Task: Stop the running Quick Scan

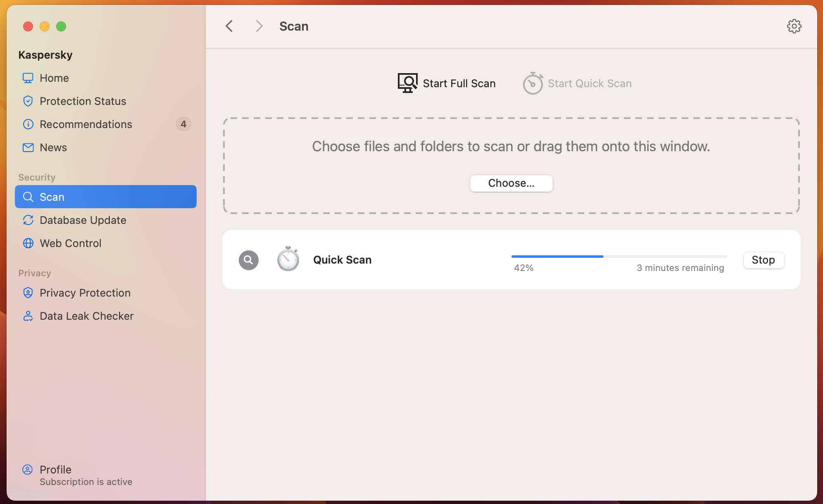Action: (x=764, y=260)
